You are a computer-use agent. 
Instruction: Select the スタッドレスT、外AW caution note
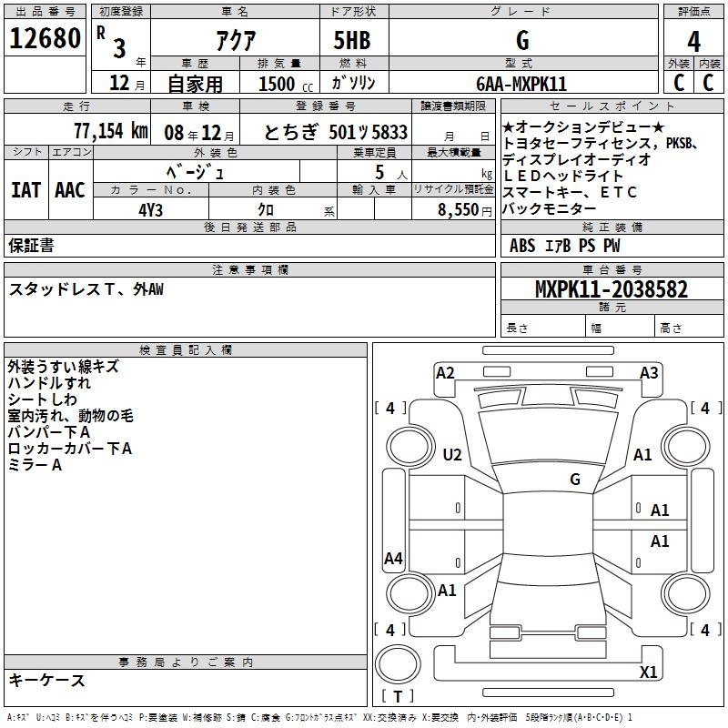click(x=86, y=289)
